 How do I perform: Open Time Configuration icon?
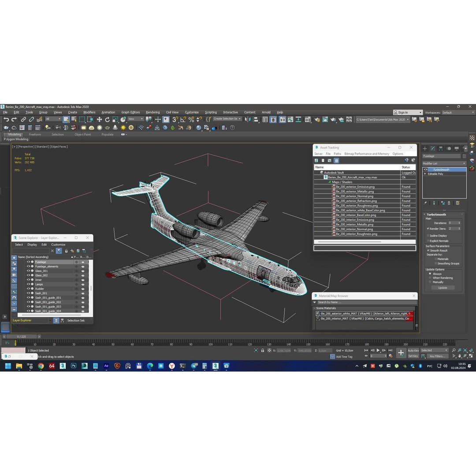tap(390, 356)
